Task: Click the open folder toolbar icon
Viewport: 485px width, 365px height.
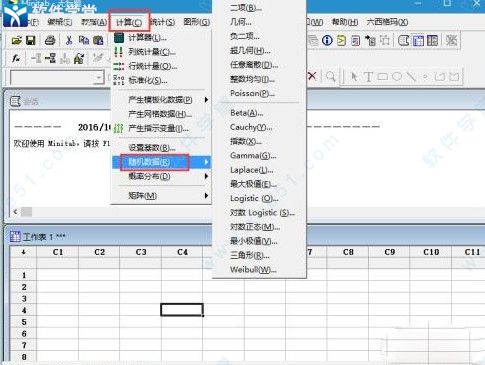Action: click(16, 41)
